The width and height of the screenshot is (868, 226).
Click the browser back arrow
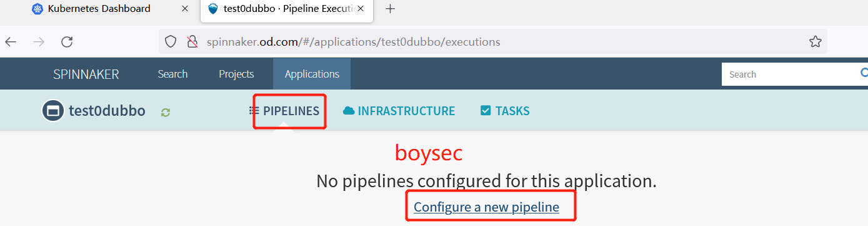coord(11,42)
